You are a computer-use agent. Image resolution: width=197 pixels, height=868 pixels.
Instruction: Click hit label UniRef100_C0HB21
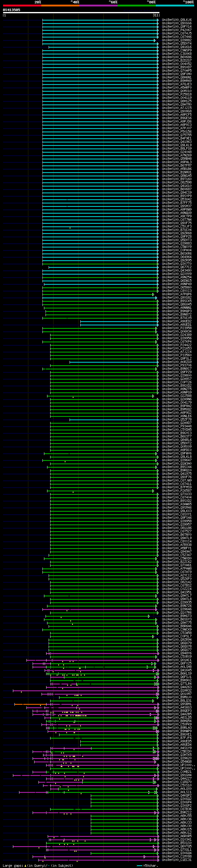tap(177, 772)
